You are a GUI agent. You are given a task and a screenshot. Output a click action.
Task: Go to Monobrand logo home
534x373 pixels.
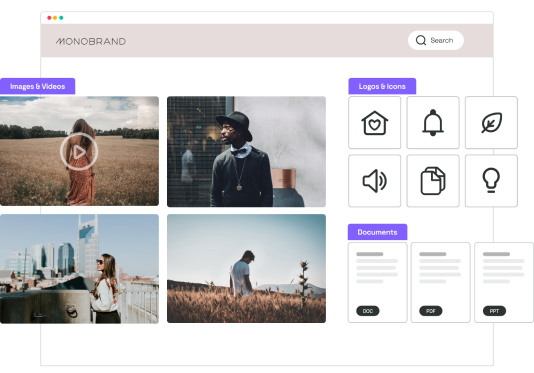pos(91,41)
